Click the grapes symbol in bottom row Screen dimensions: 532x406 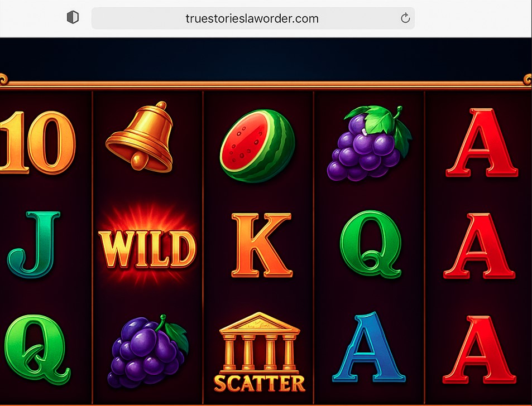tap(148, 352)
